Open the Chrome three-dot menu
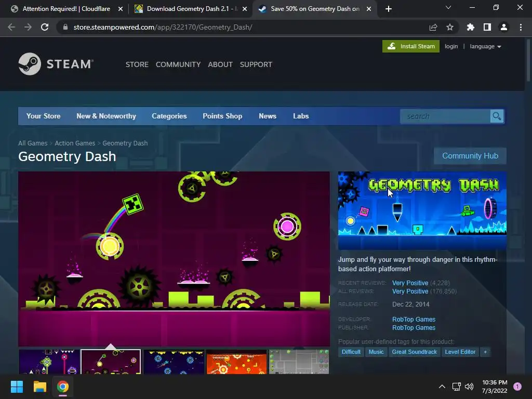Screen dimensions: 532x399 click(521, 27)
